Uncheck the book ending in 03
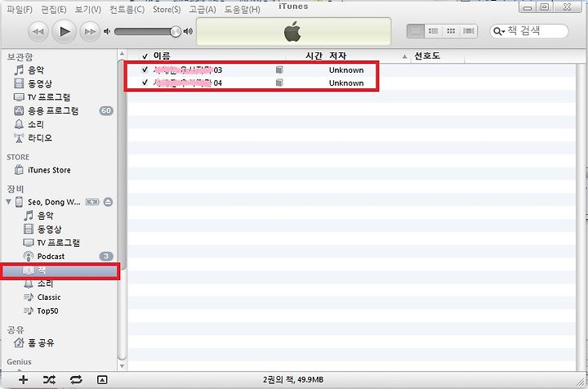Screen dimensions: 588x389 coord(145,69)
